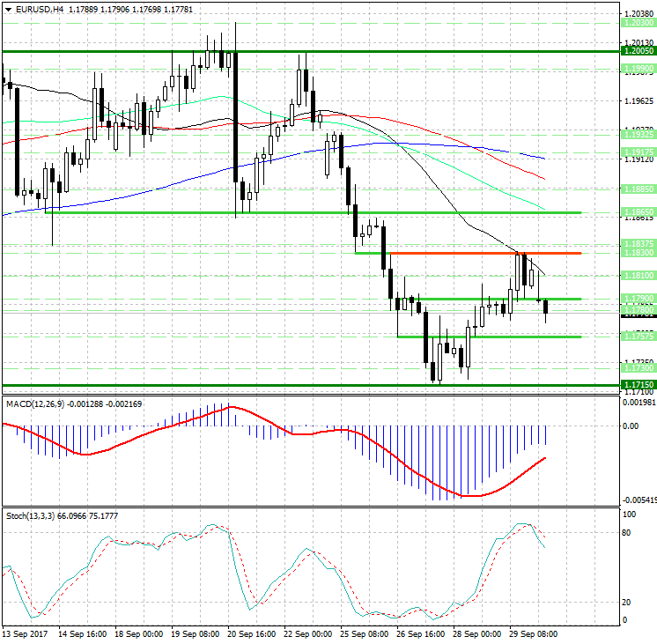Click the 1.20300 price level label
This screenshot has width=657, height=644.
pos(639,23)
